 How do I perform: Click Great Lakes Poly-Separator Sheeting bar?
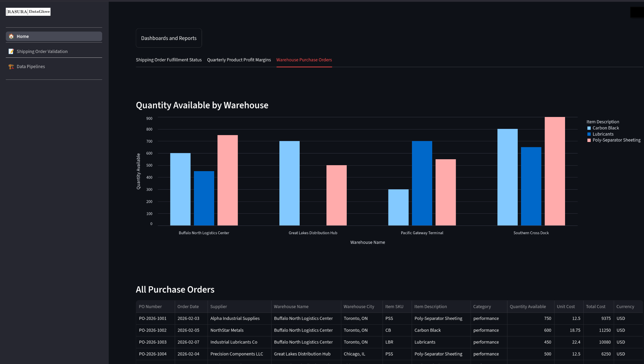(337, 195)
